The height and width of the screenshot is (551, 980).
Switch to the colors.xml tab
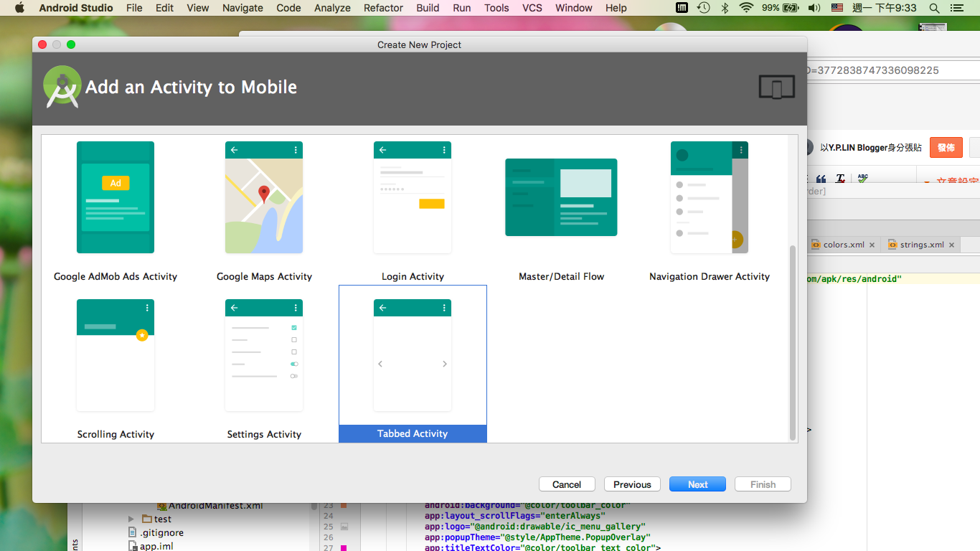tap(842, 244)
